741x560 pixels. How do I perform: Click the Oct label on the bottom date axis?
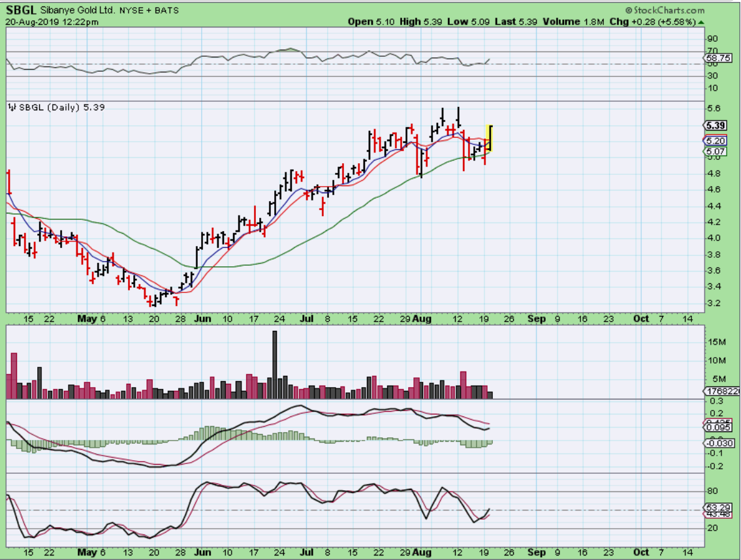641,552
